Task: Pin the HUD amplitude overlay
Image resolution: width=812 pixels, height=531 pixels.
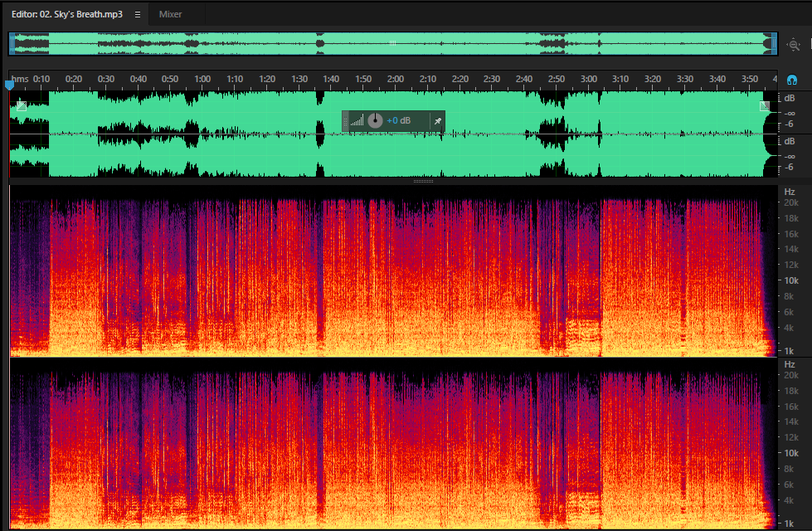Action: (x=438, y=121)
